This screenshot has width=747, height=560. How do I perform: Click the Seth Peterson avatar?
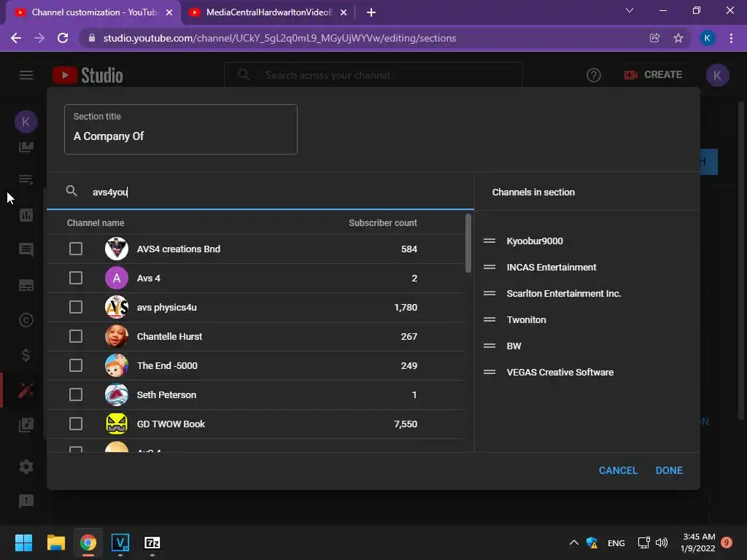point(117,394)
